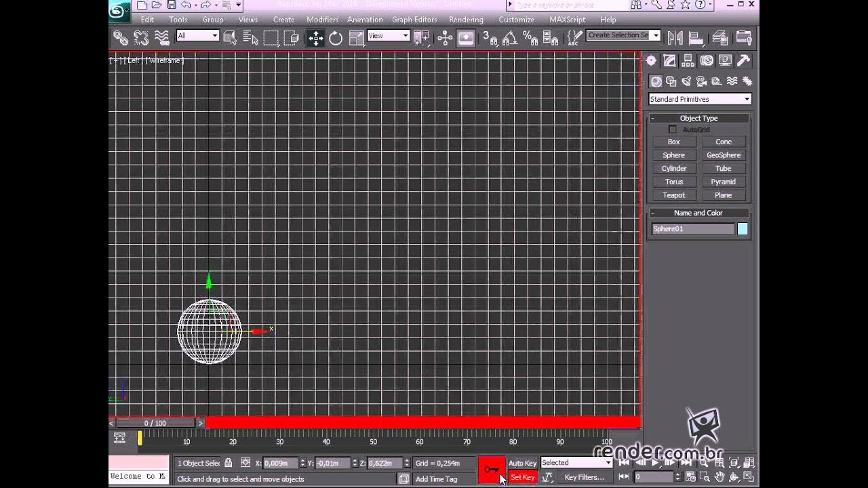
Task: Open the Graph Editors menu
Action: tap(414, 20)
